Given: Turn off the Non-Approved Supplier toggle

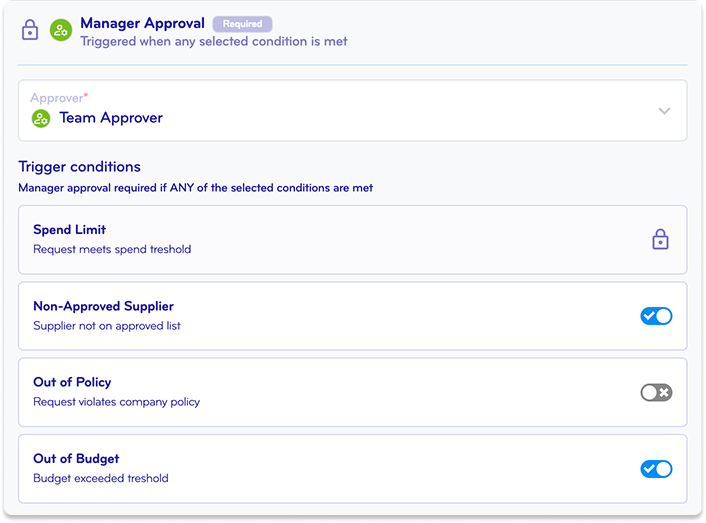Looking at the screenshot, I should [656, 316].
